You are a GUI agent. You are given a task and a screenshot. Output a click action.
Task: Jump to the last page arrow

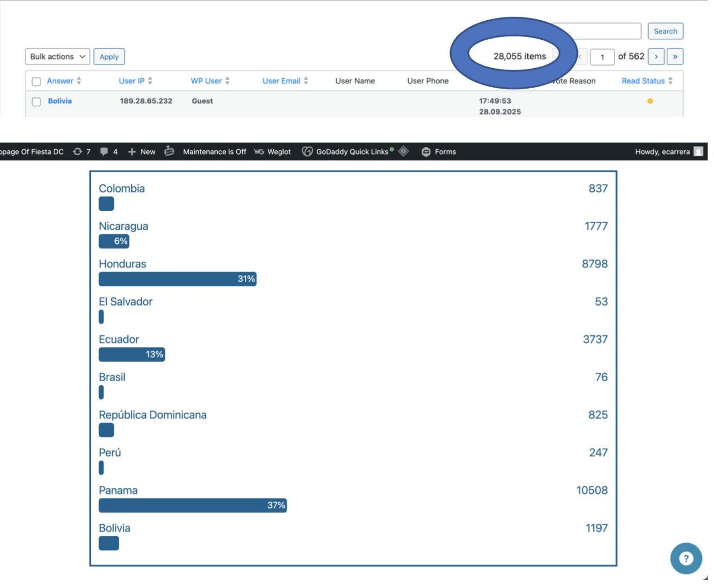click(675, 56)
